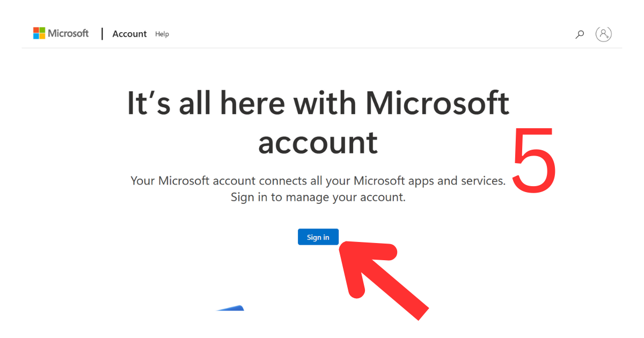Click the red number 5 annotation
The height and width of the screenshot is (338, 644).
[x=533, y=159]
